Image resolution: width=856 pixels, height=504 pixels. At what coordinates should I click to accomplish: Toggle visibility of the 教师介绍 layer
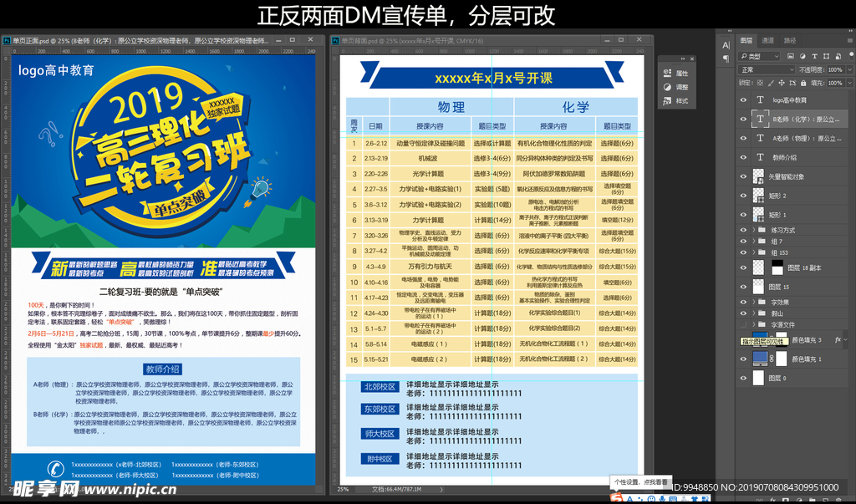pyautogui.click(x=743, y=157)
